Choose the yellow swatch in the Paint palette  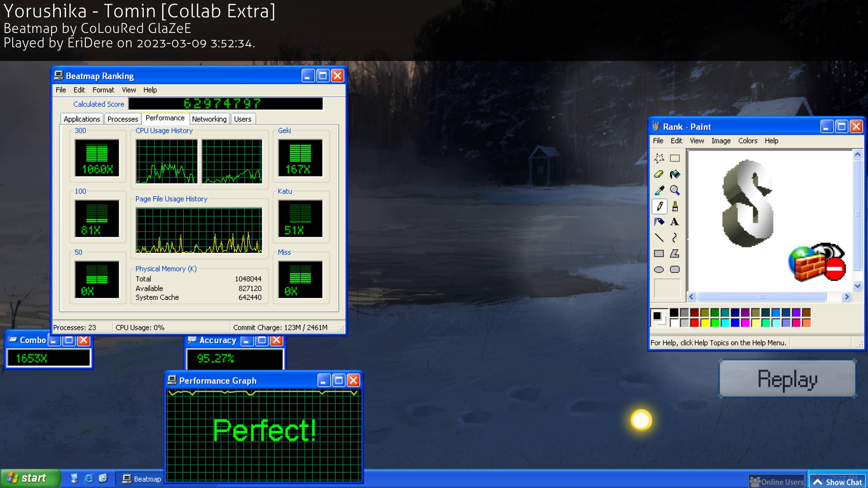click(705, 323)
